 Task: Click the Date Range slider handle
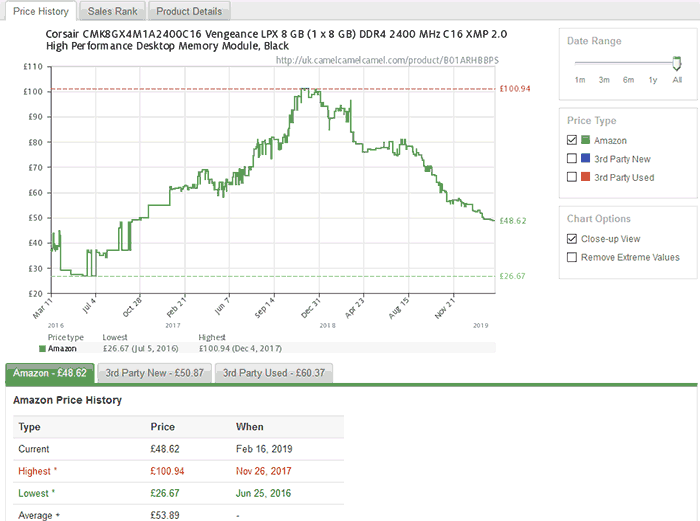tap(677, 63)
